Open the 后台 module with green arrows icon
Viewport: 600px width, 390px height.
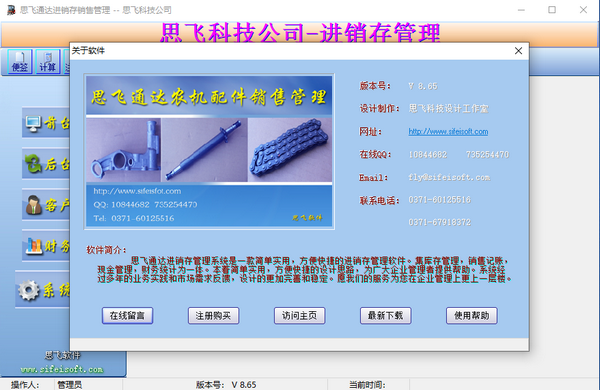(x=46, y=164)
